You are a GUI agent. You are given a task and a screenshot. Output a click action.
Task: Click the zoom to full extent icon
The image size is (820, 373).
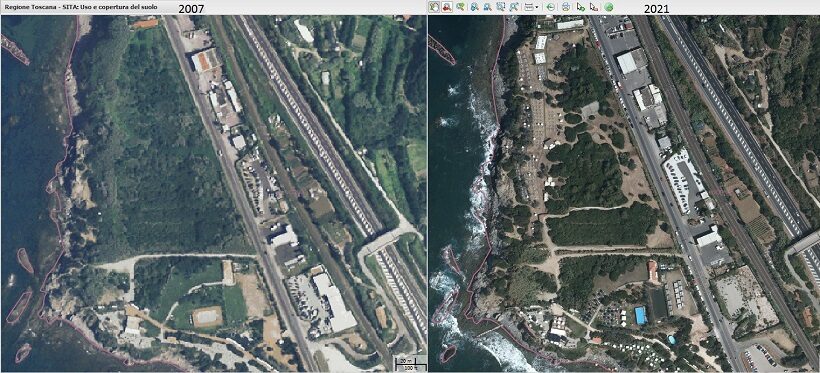tap(514, 7)
